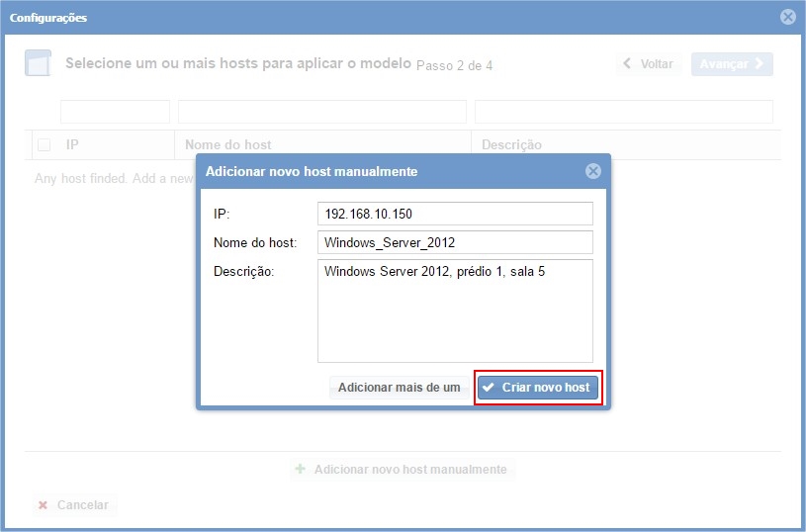Advance with the Avançar button
The height and width of the screenshot is (532, 806).
[732, 64]
